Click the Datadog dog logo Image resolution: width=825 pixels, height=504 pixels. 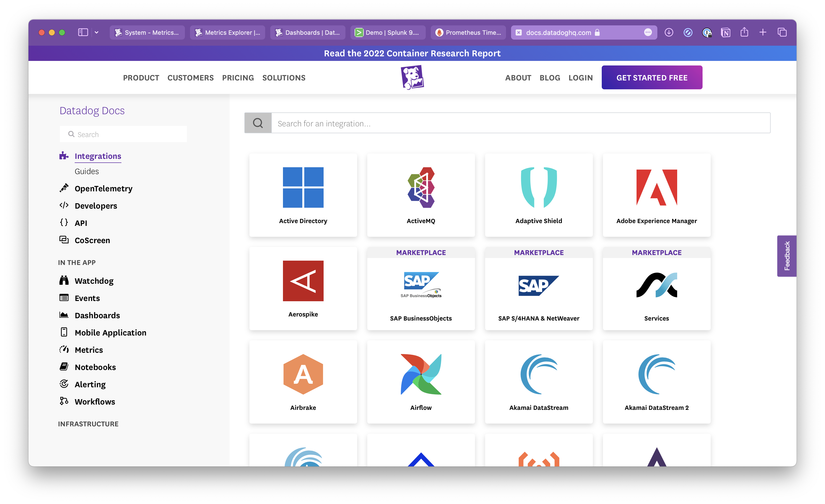point(412,78)
